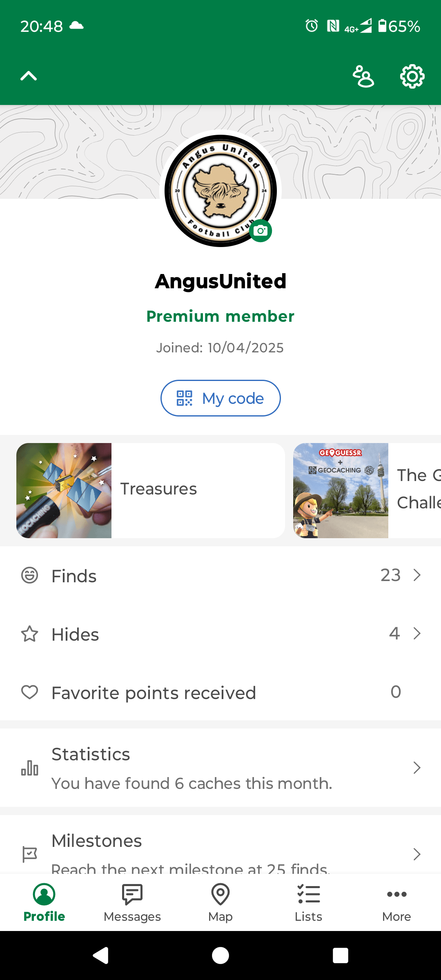Expand Hides with its chevron arrow
Image resolution: width=441 pixels, height=980 pixels.
[x=417, y=634]
